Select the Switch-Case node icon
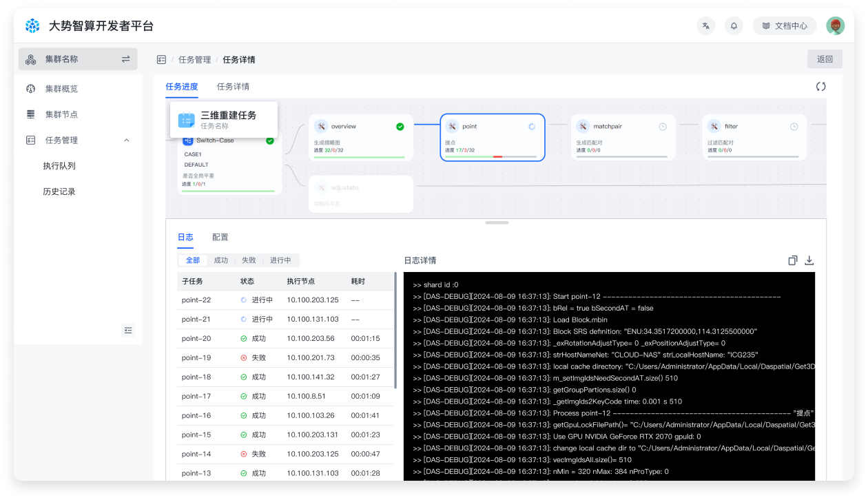Viewport: 868px width, 500px height. [188, 140]
